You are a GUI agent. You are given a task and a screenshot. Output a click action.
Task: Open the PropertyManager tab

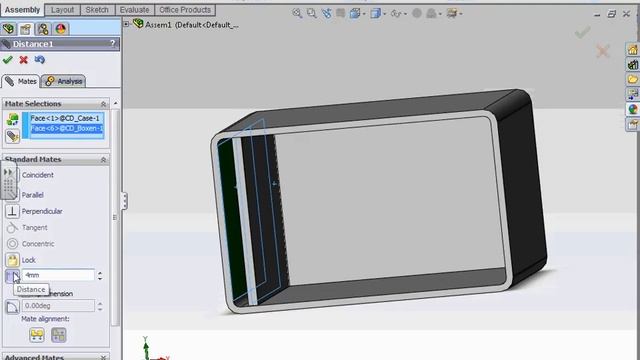click(25, 29)
